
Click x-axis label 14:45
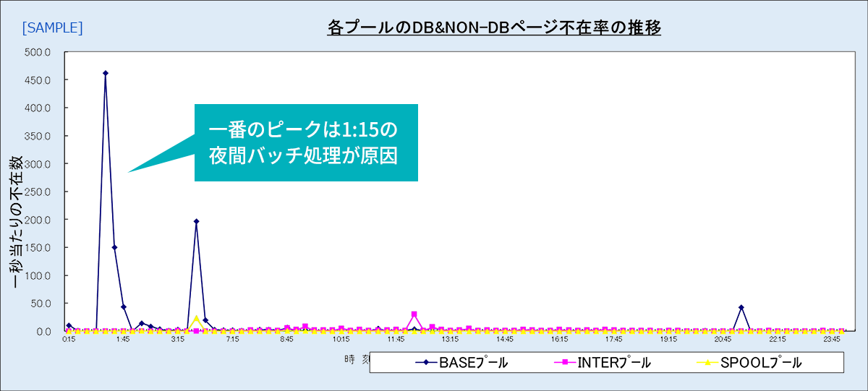pyautogui.click(x=505, y=339)
